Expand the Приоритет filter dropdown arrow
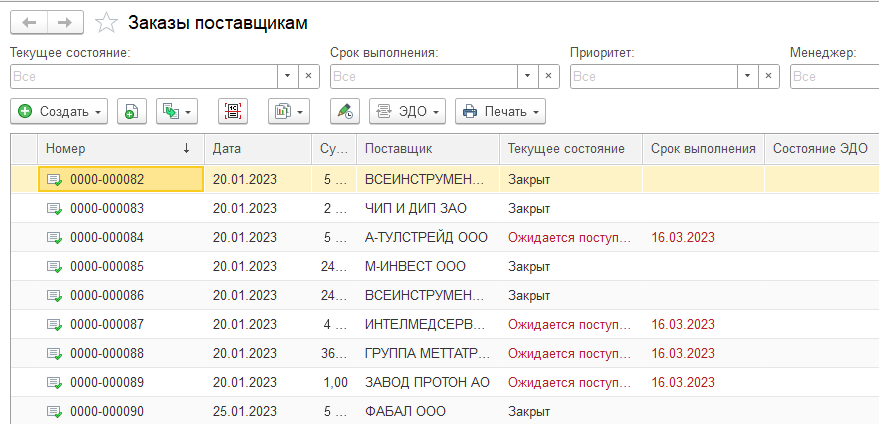 point(747,76)
